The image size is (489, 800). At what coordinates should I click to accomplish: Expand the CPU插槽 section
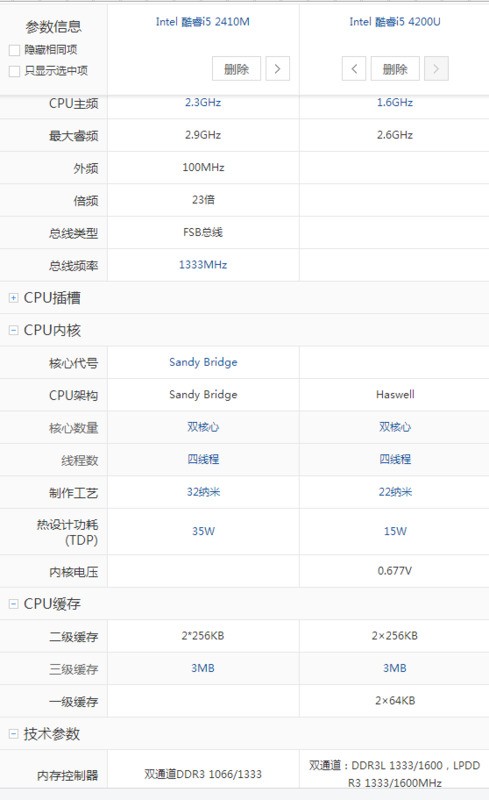[x=13, y=298]
